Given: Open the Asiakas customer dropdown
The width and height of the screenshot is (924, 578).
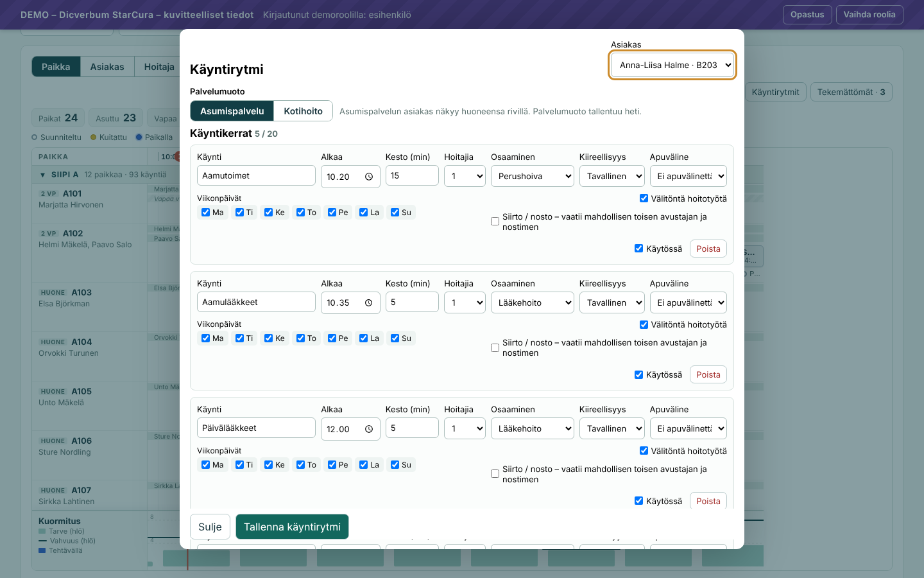Looking at the screenshot, I should point(672,65).
